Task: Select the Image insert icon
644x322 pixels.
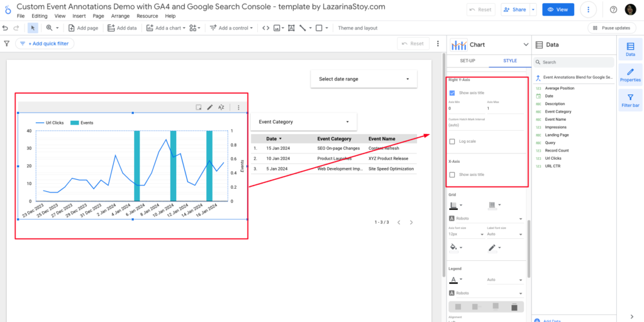Action: tap(277, 28)
